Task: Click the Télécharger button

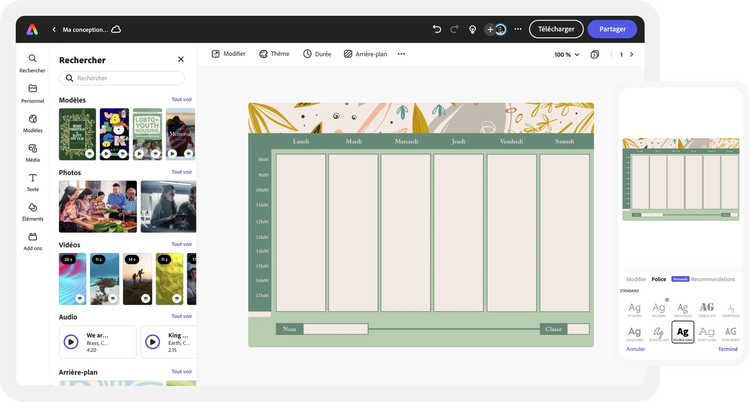Action: point(556,29)
